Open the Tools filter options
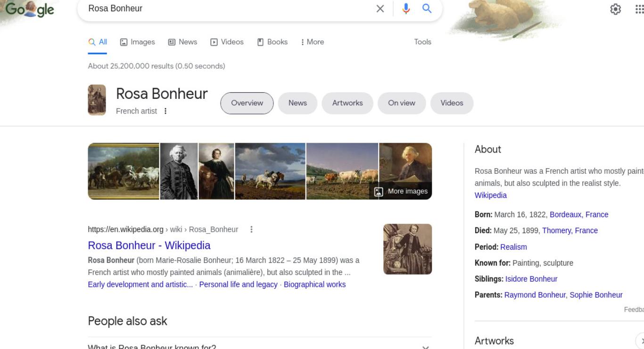This screenshot has height=349, width=644. (422, 42)
